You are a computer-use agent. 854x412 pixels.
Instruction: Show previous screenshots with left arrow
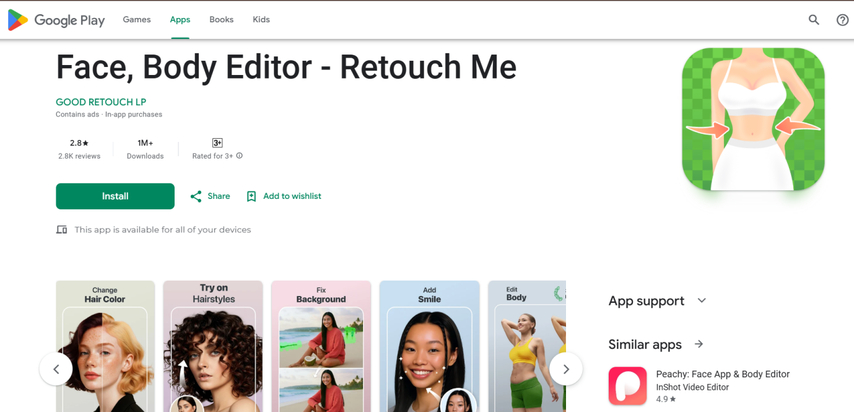56,369
